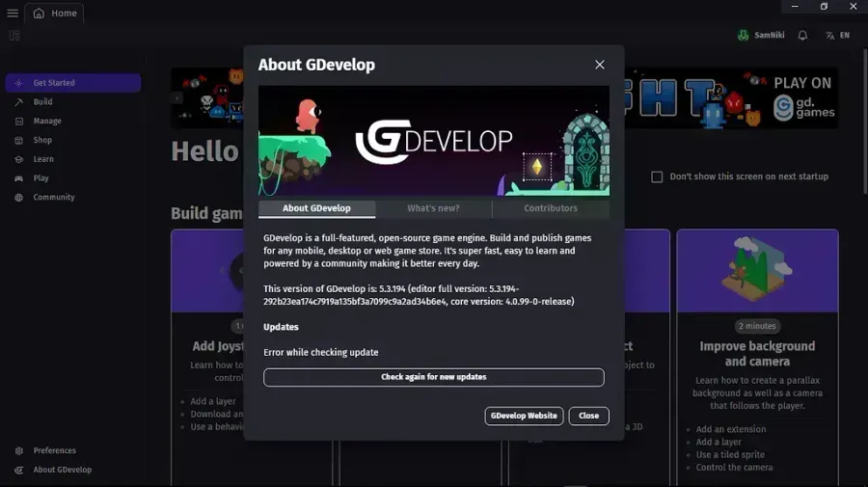Select the Home tab
868x487 pixels.
tap(54, 13)
